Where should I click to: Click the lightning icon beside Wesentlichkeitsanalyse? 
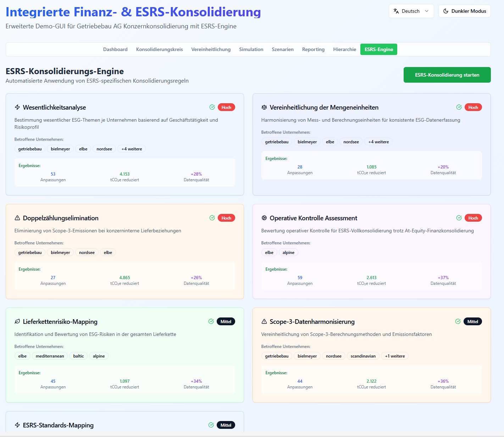point(17,107)
